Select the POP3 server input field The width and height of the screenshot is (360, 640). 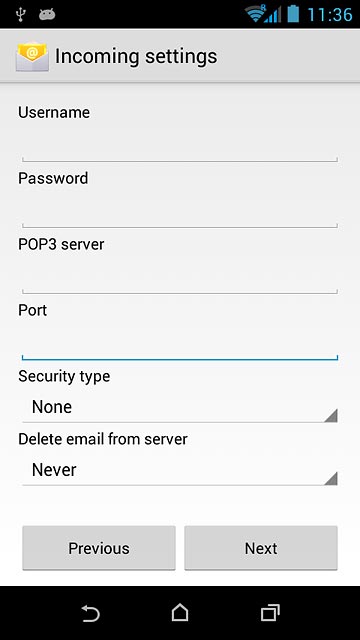click(x=180, y=277)
